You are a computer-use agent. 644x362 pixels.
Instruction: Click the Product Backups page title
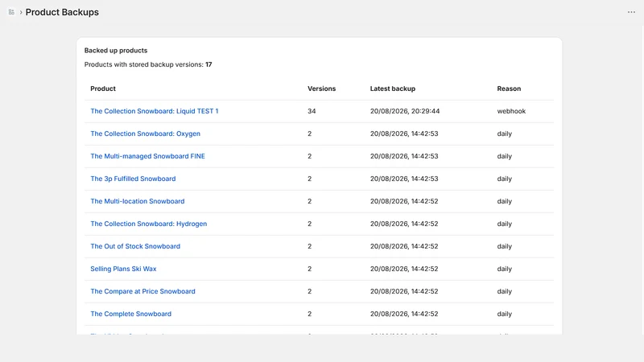coord(62,12)
